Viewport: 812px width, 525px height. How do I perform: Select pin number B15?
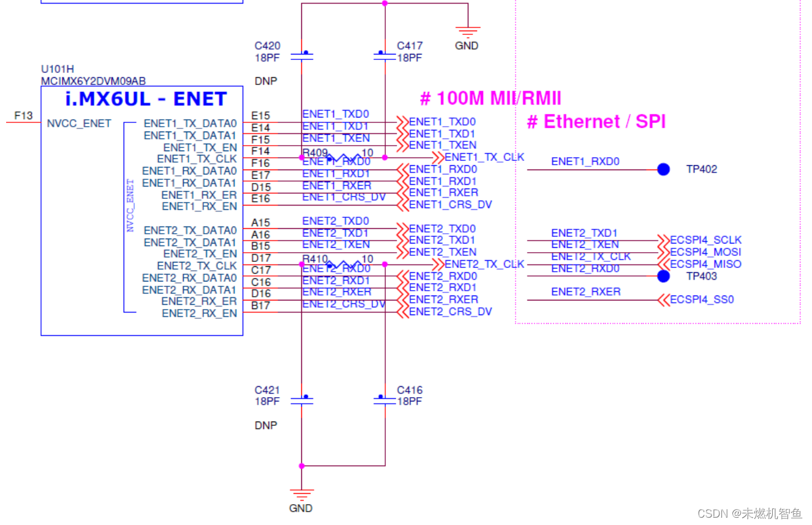[261, 246]
